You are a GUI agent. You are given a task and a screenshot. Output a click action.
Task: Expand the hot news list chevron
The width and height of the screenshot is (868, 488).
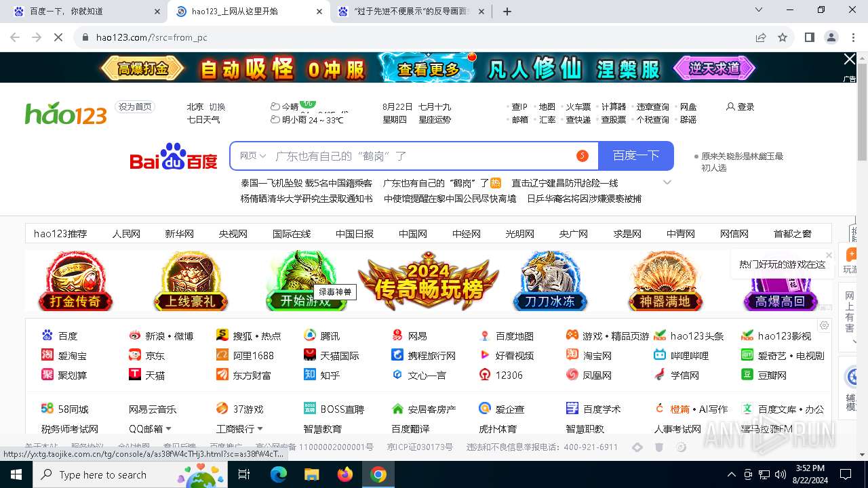coord(667,182)
